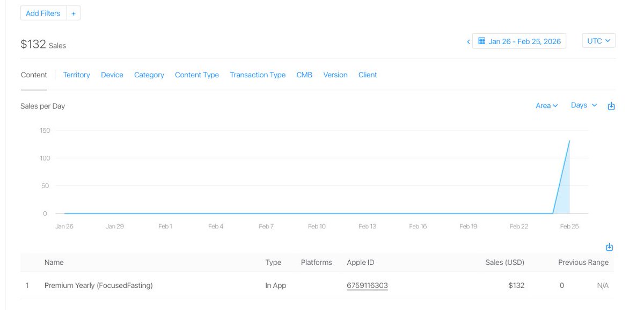Switch to the Territory tab
Viewport: 644px width, 310px height.
point(77,75)
